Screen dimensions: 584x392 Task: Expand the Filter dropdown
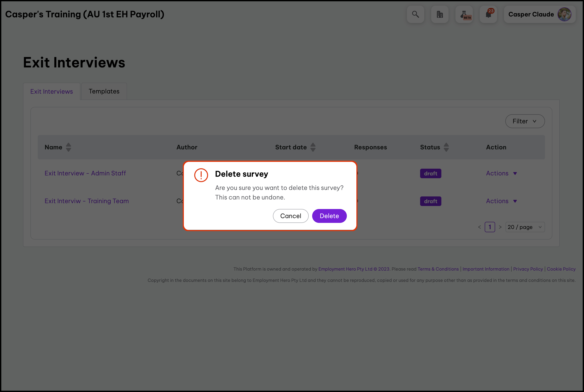click(x=525, y=121)
